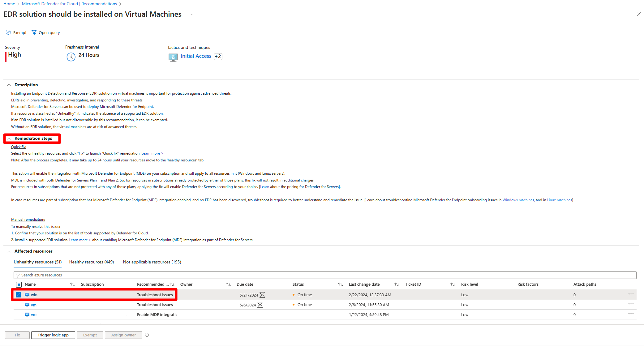Open Windows machines troubleshooting link
644x346 pixels.
[518, 200]
